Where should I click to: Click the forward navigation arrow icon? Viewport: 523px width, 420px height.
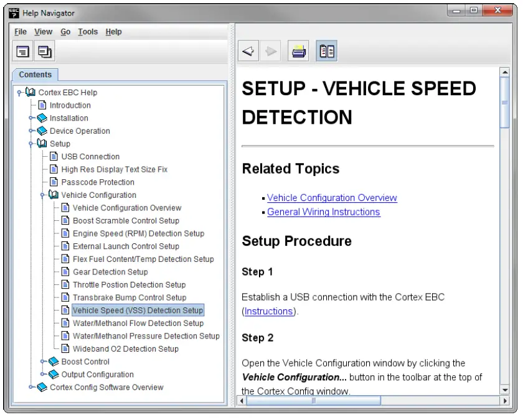tap(271, 52)
